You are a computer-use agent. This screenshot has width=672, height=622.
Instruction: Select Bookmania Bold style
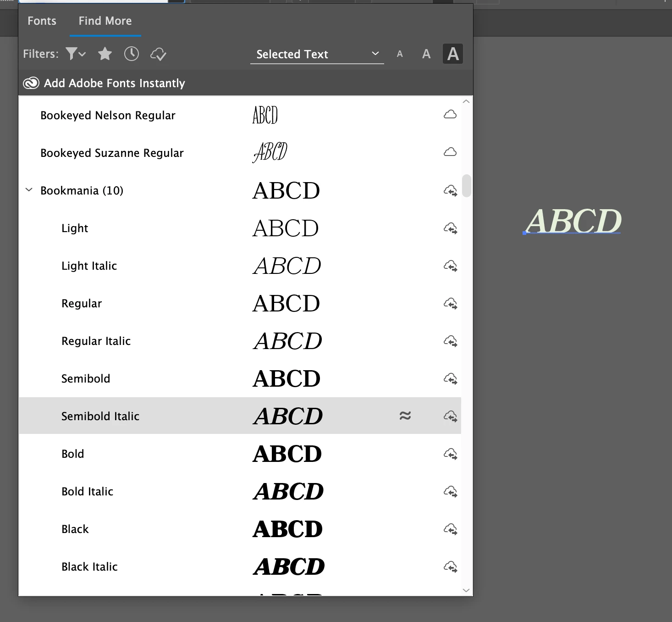pyautogui.click(x=240, y=454)
